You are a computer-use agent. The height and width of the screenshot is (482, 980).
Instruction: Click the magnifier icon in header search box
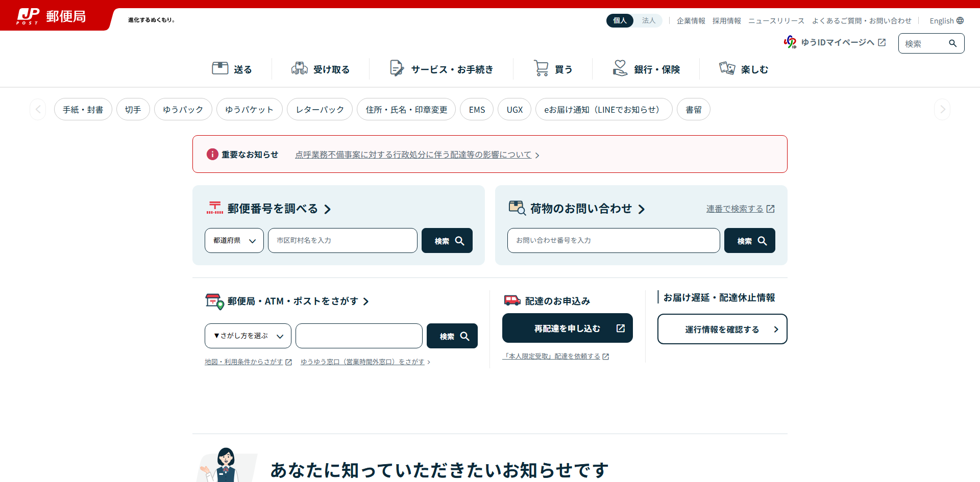coord(952,43)
